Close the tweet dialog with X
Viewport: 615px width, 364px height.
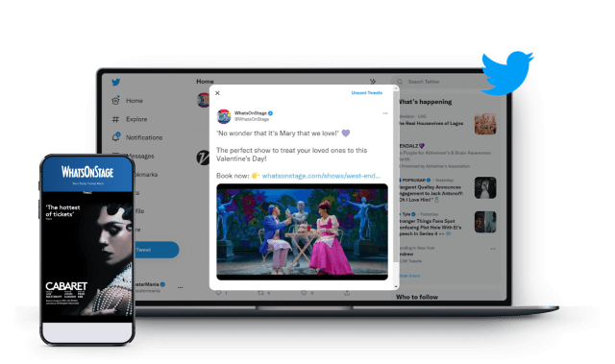[x=217, y=93]
